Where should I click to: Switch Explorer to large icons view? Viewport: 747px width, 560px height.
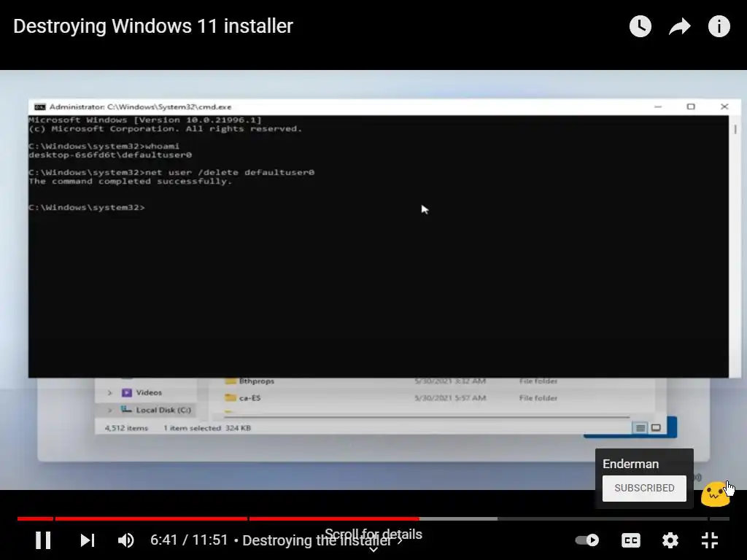click(656, 427)
